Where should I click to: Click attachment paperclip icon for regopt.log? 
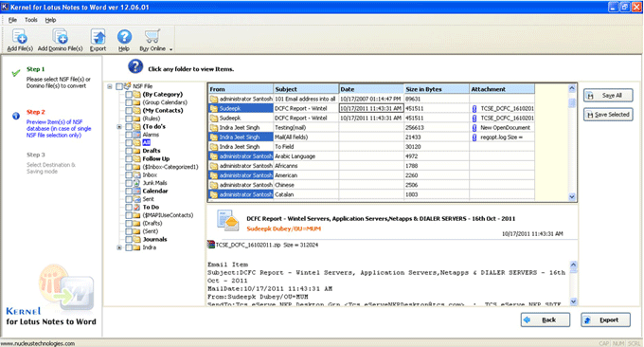pos(474,137)
